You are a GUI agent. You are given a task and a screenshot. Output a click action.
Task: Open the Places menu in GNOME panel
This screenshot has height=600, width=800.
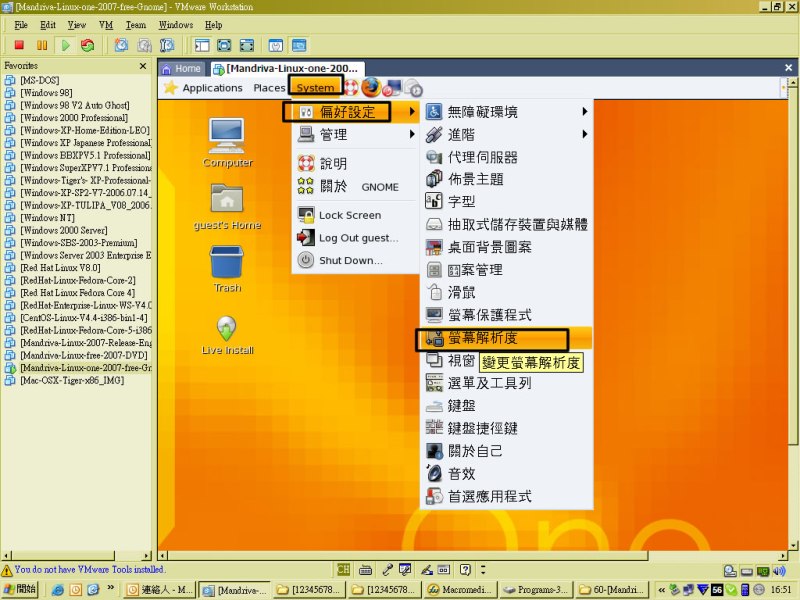coord(269,88)
